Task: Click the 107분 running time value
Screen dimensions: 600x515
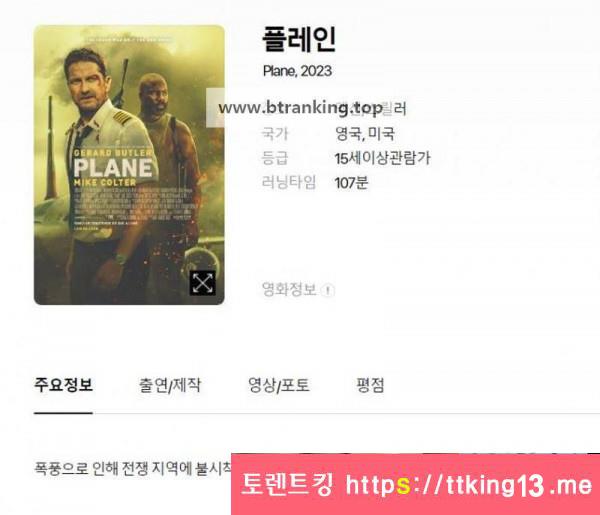Action: tap(351, 183)
